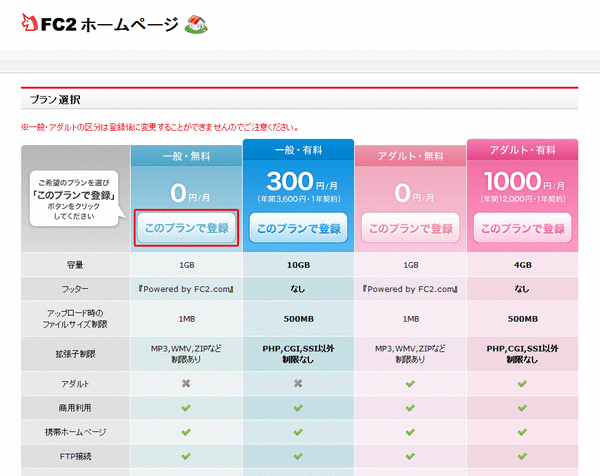Click the 10GB capacity cell
600x476 pixels.
[x=298, y=265]
